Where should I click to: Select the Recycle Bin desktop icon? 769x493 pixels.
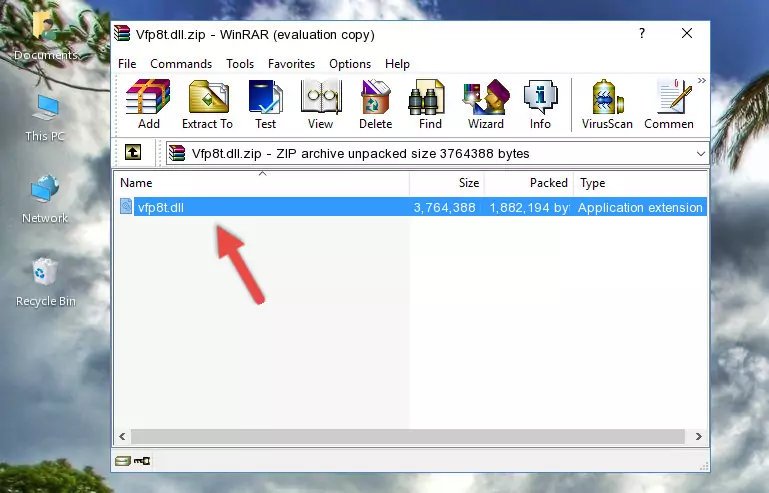pyautogui.click(x=46, y=282)
